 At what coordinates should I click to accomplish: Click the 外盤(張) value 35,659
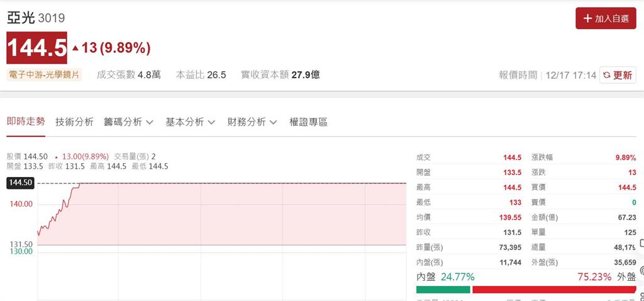click(625, 263)
